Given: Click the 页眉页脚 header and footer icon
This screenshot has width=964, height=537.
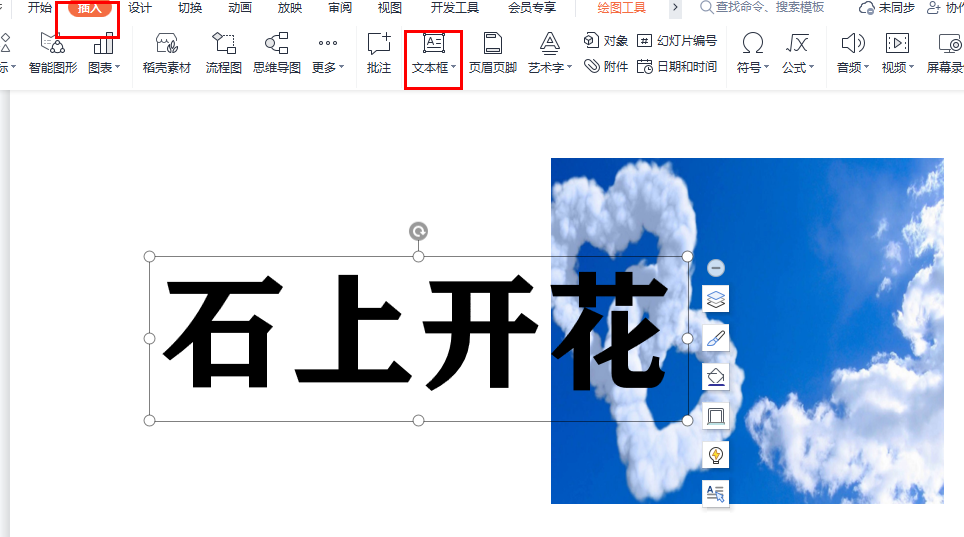Looking at the screenshot, I should pyautogui.click(x=493, y=52).
